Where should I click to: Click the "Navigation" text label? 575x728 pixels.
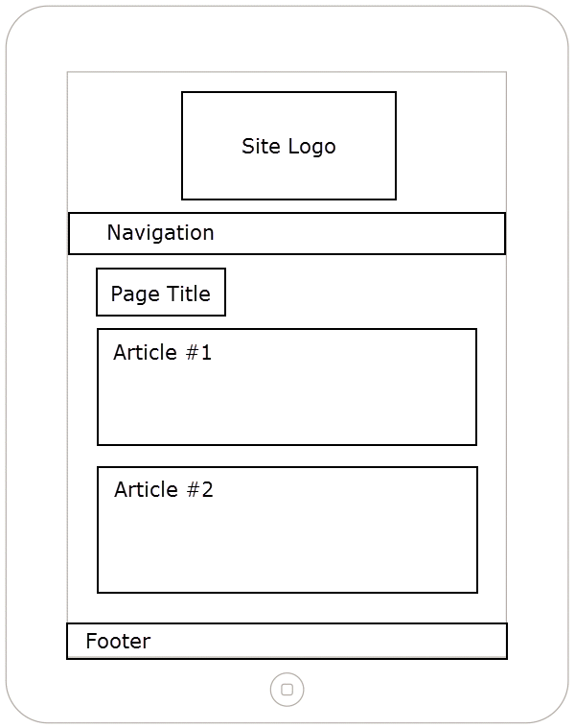(160, 233)
